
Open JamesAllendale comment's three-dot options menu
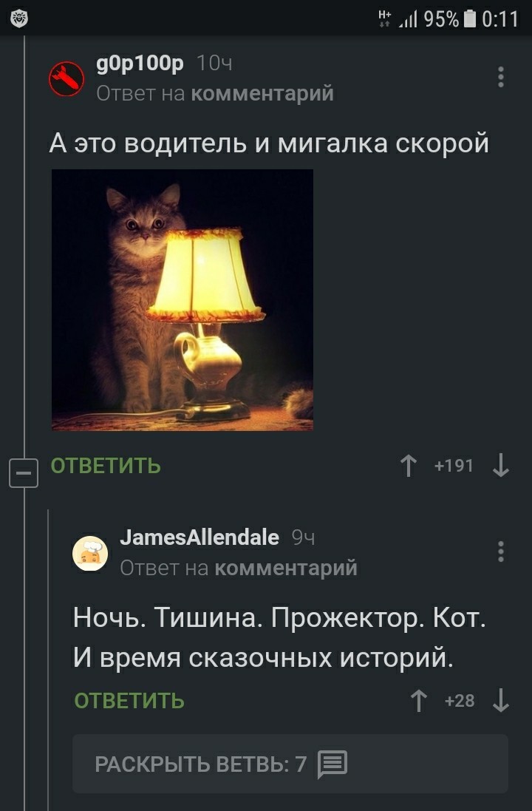[500, 552]
